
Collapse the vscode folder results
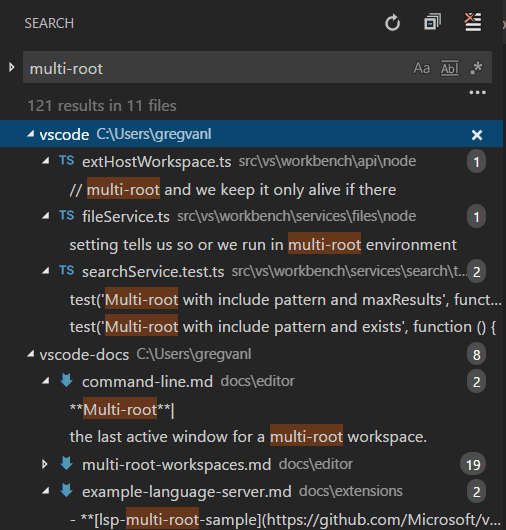pyautogui.click(x=30, y=134)
